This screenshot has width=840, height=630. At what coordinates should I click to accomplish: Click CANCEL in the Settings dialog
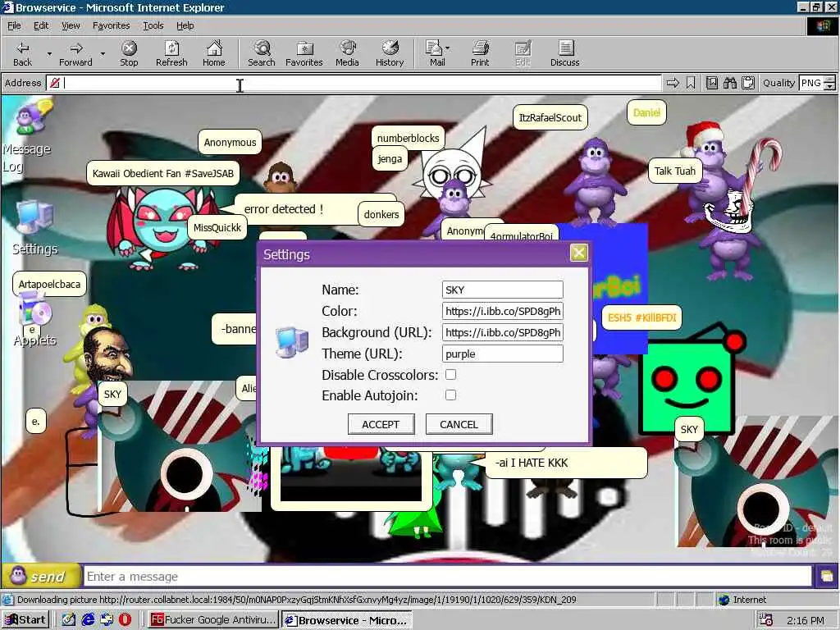tap(459, 424)
